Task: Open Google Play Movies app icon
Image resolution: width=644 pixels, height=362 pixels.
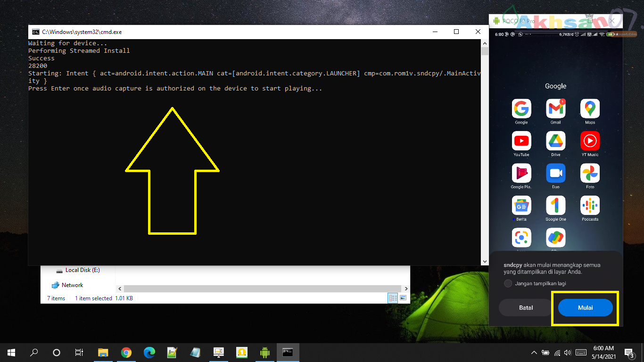Action: pyautogui.click(x=521, y=173)
